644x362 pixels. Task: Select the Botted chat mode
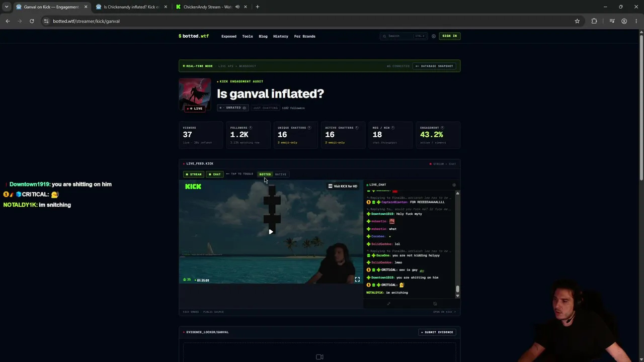(265, 174)
